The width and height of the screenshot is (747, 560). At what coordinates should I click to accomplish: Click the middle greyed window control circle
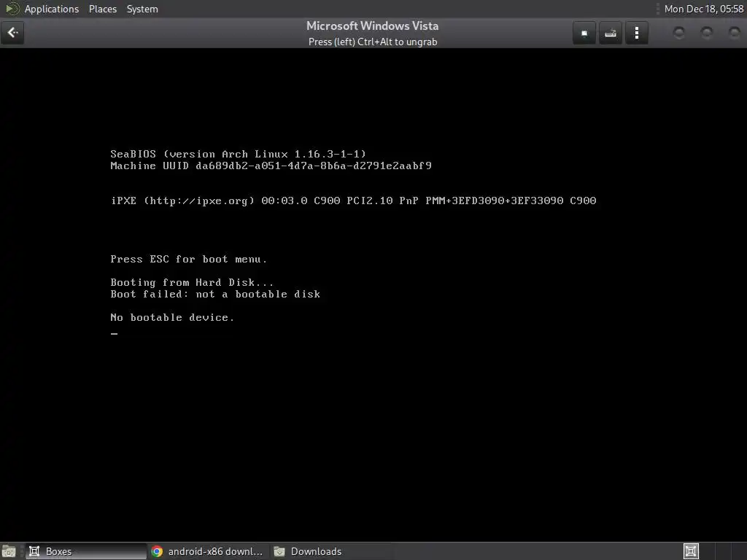tap(706, 32)
